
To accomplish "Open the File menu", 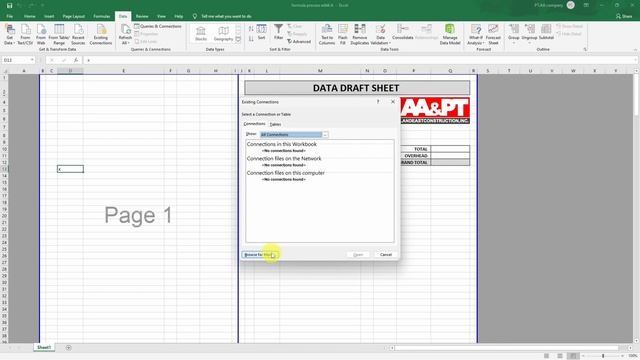I will coord(9,16).
